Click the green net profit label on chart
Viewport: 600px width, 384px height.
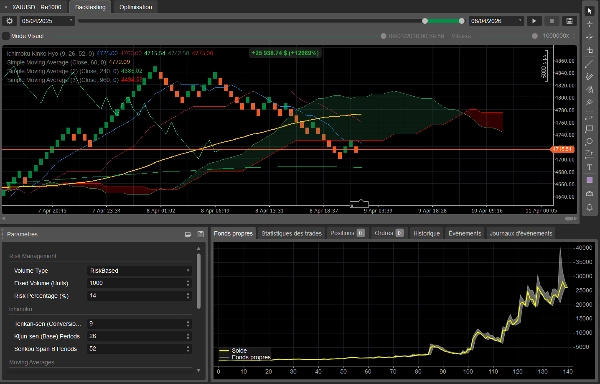tap(285, 53)
